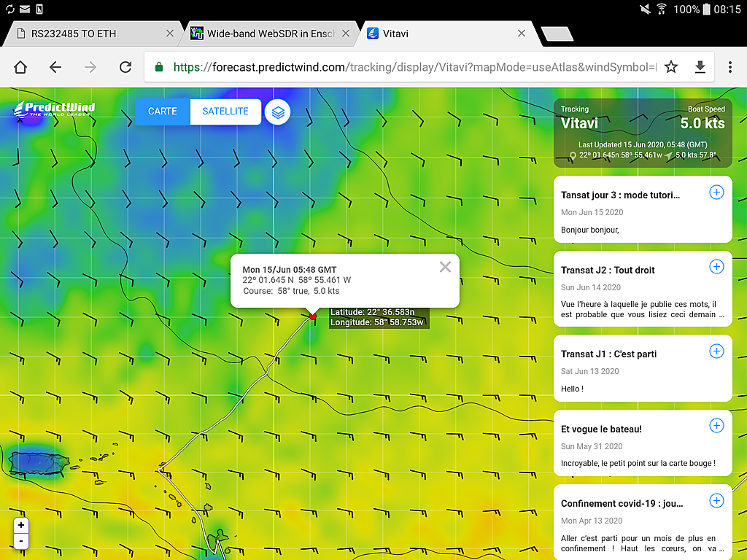Viewport: 747px width, 560px height.
Task: Click the 'Hello !' post preview
Action: (x=572, y=389)
